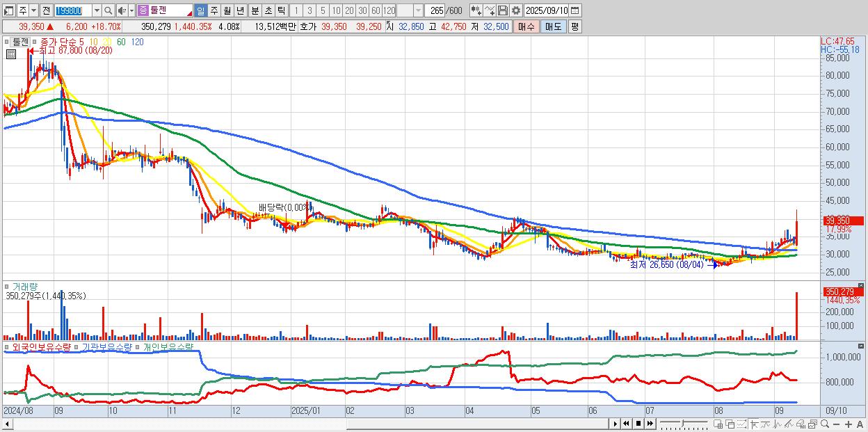Select the monthly 월 period button
This screenshot has width=868, height=432.
coord(227,10)
